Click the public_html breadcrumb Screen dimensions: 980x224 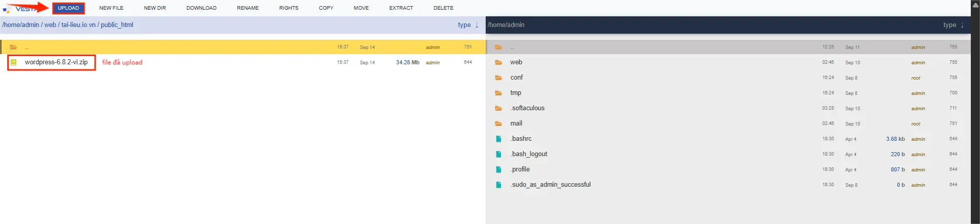pos(117,25)
